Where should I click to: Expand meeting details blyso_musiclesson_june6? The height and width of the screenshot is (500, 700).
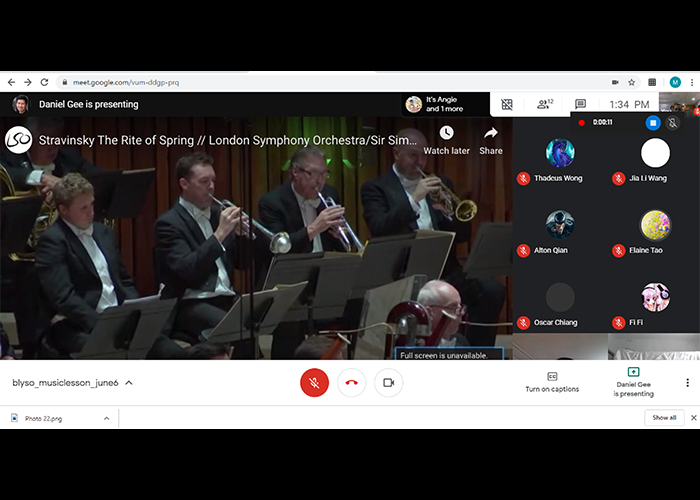coord(72,383)
